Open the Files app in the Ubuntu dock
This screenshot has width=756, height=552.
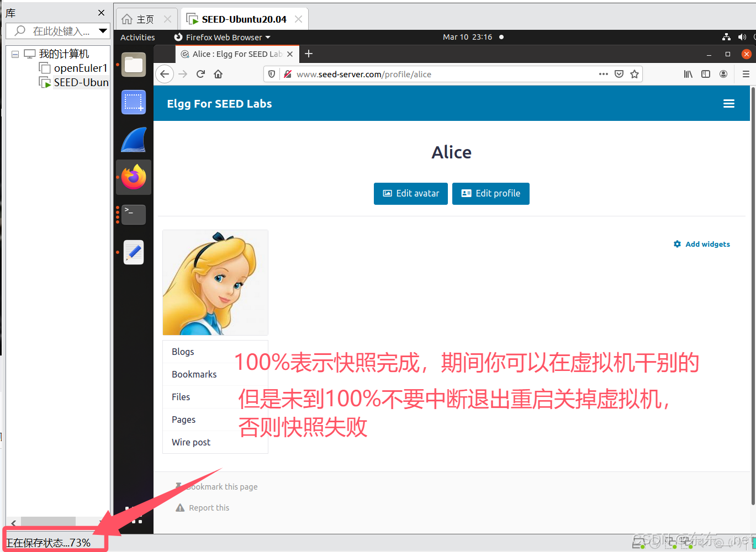point(134,65)
